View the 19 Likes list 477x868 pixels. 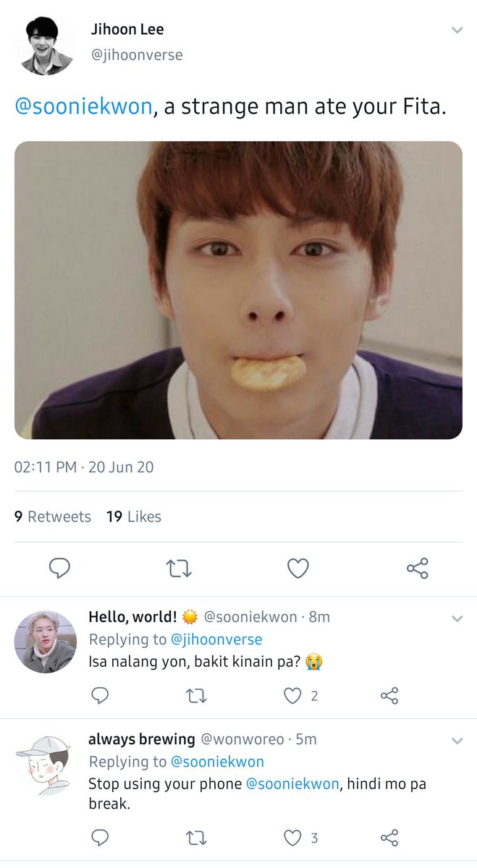point(134,516)
